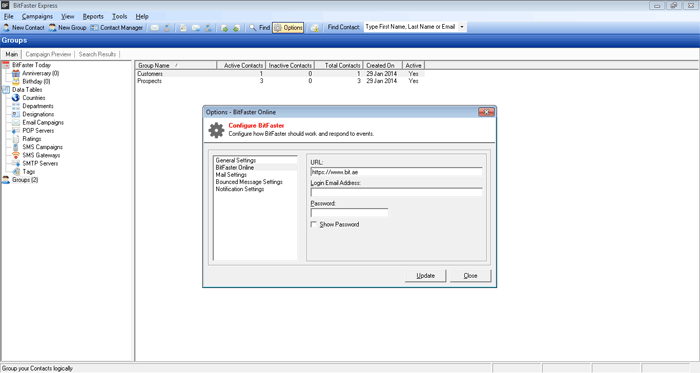Click the URL input field
700x373 pixels.
[396, 172]
